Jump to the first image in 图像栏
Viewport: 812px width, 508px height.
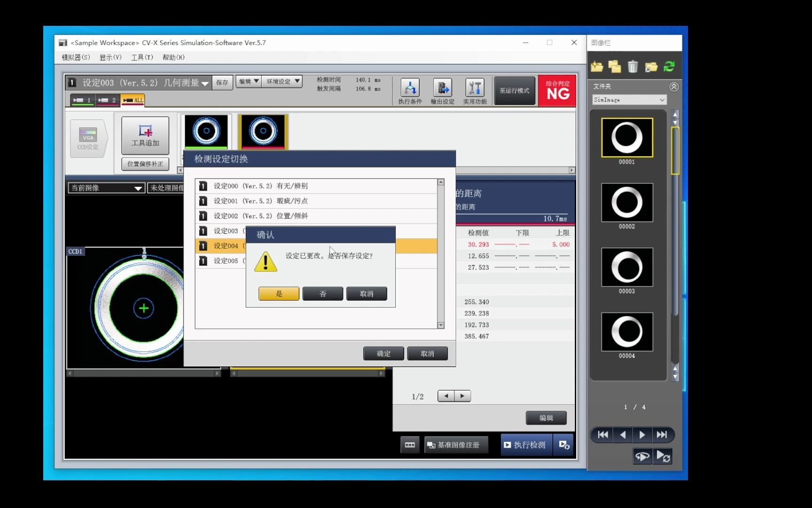603,435
